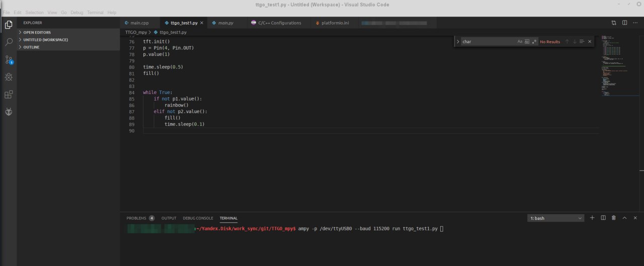Open the editor More Actions ellipsis
Viewport: 644px width, 266px height.
tap(635, 23)
